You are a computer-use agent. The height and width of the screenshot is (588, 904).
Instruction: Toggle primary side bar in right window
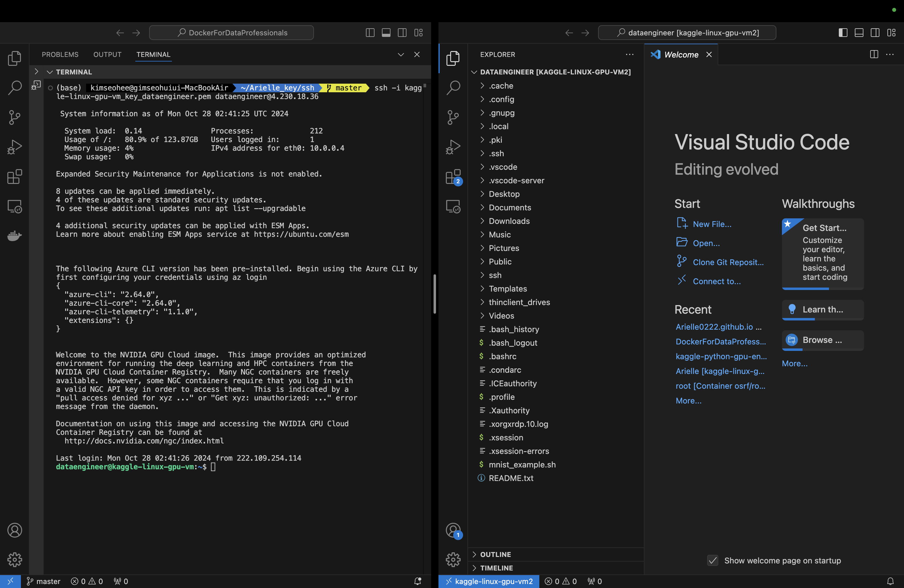[x=843, y=33]
